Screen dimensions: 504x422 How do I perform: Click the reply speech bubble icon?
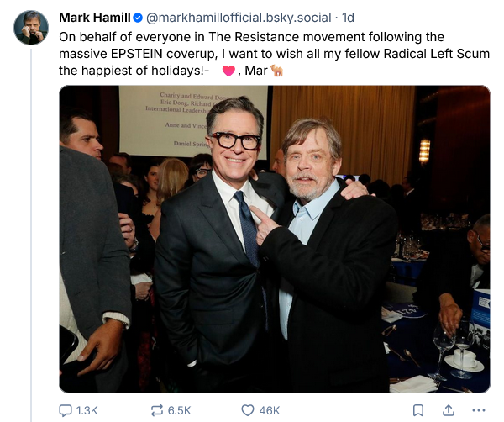(x=66, y=410)
